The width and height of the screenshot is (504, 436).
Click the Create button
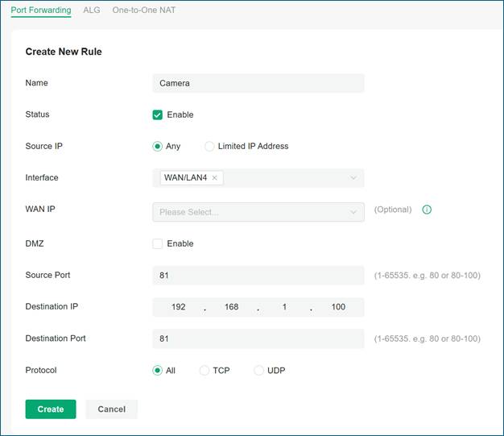pos(51,409)
